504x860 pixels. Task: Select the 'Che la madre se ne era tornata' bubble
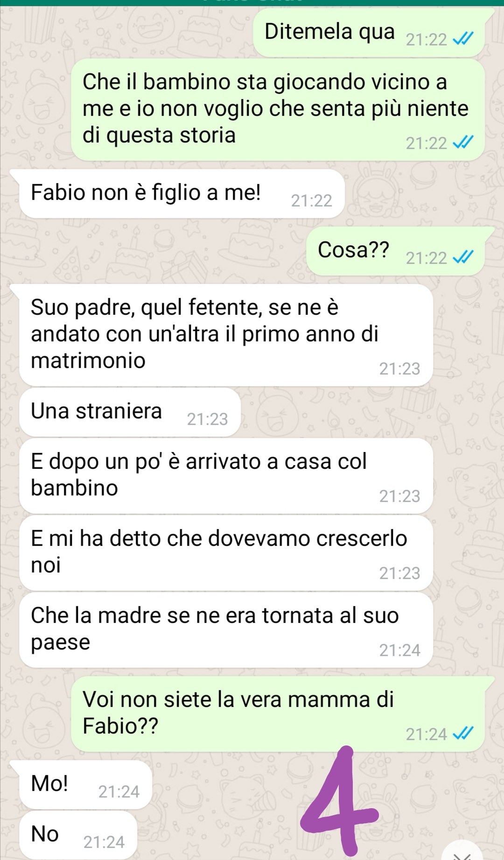[x=226, y=630]
